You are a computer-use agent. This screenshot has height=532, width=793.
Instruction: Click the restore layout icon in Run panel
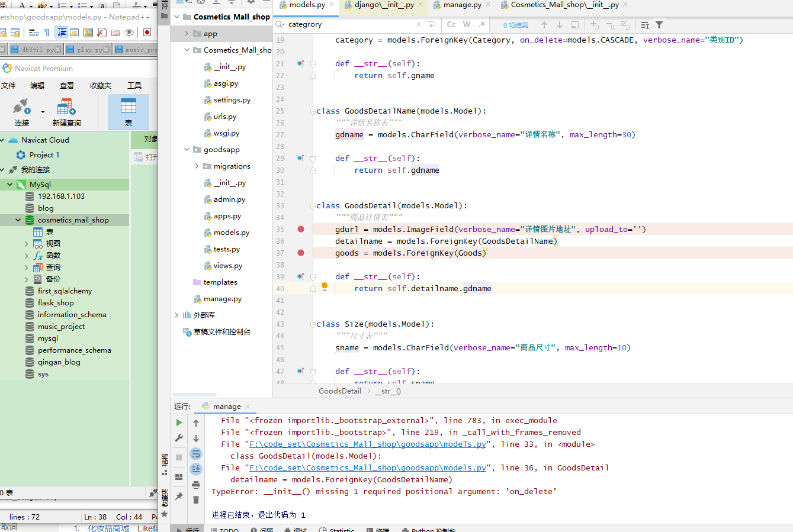click(179, 476)
